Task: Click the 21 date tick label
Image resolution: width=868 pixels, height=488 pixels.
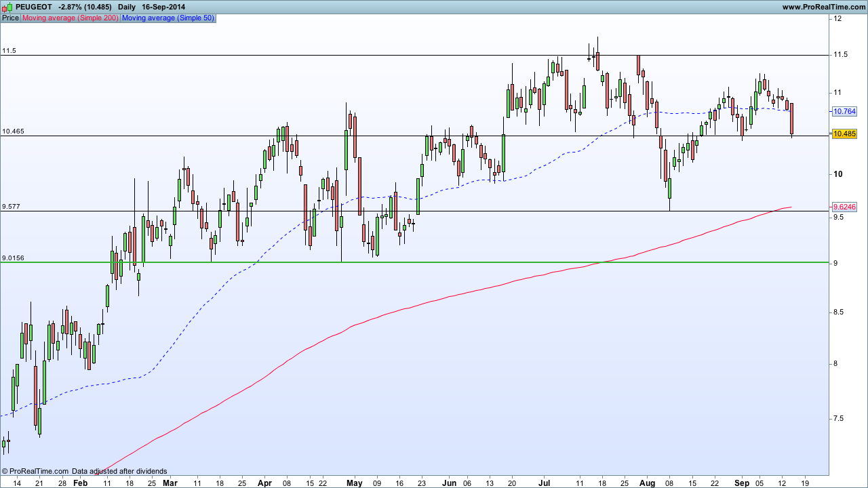Action: (x=39, y=483)
